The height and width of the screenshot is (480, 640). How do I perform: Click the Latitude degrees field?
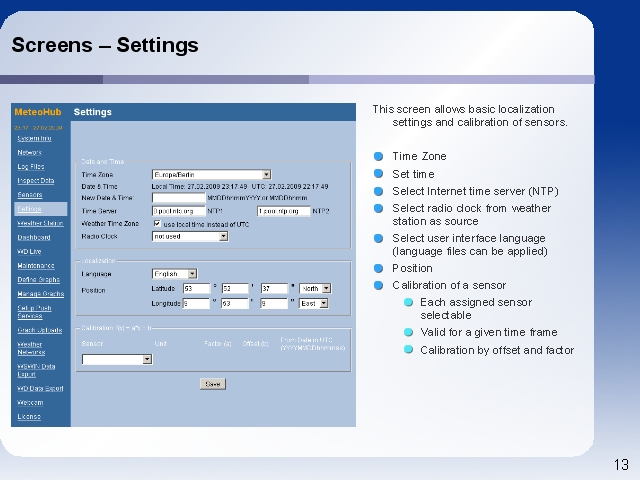pyautogui.click(x=196, y=289)
